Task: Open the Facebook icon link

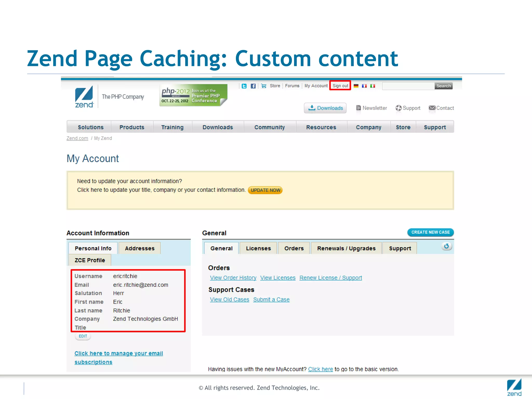Action: pyautogui.click(x=253, y=86)
